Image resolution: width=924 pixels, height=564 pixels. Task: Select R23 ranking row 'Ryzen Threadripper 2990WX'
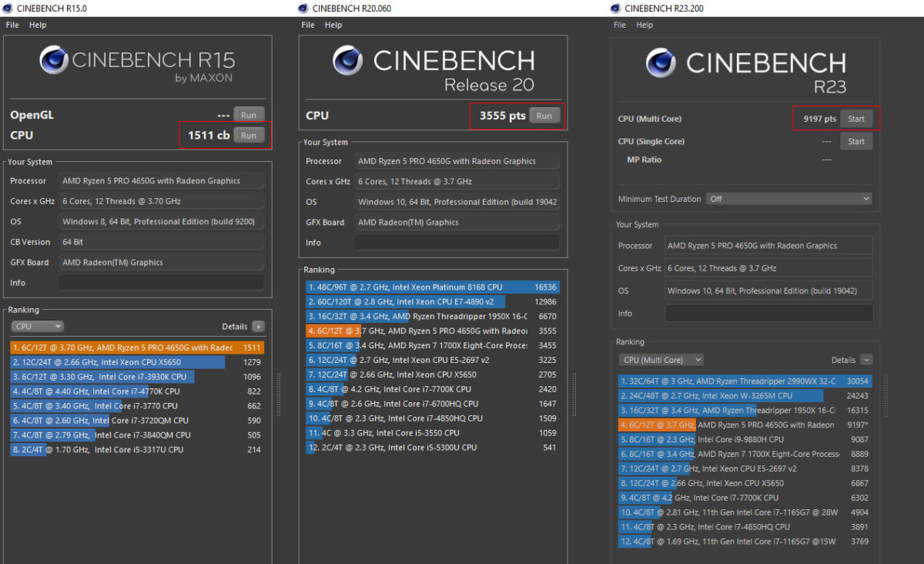pos(745,381)
